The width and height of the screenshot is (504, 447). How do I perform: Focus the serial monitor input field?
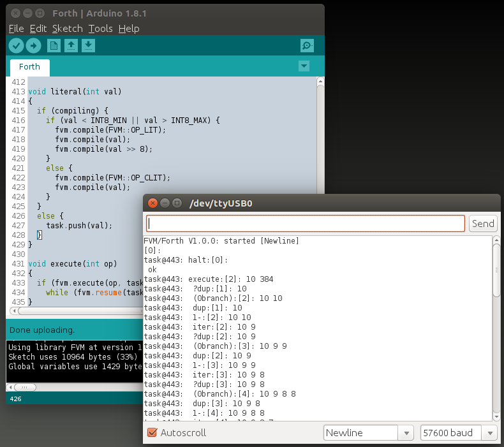coord(306,223)
